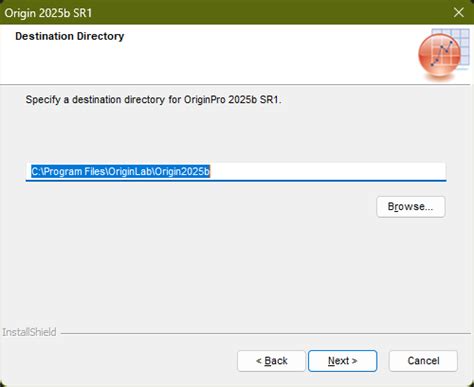Click the "Origin 2025b SR1" window title
The height and width of the screenshot is (387, 474).
48,13
